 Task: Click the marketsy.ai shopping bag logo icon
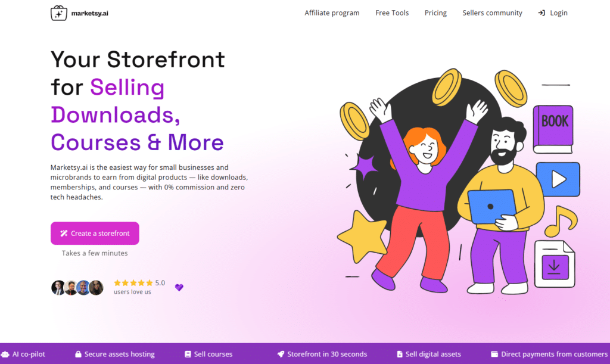point(59,13)
